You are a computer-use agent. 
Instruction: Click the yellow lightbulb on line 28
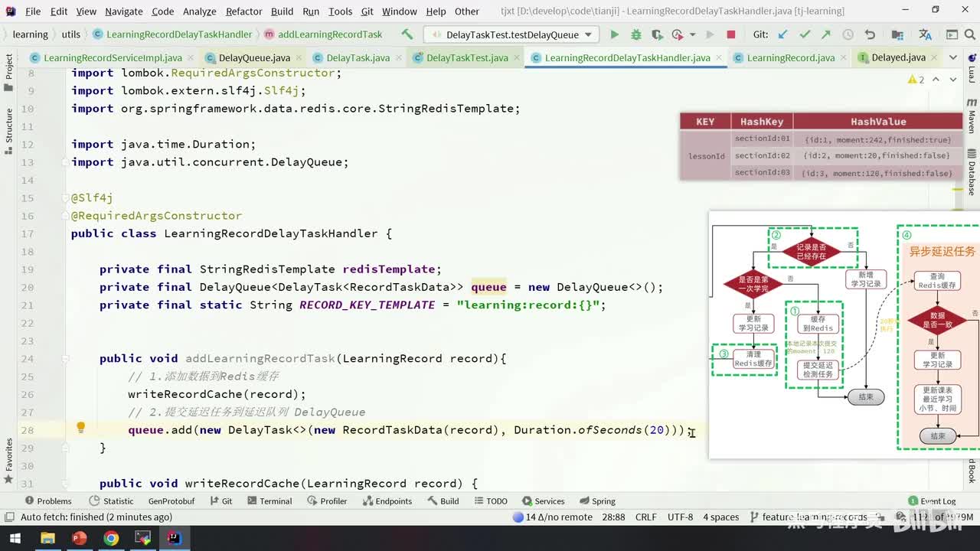pos(80,428)
